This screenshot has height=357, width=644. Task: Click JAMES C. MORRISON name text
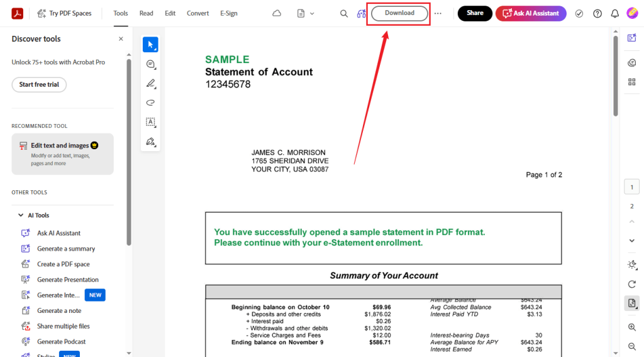(x=288, y=152)
